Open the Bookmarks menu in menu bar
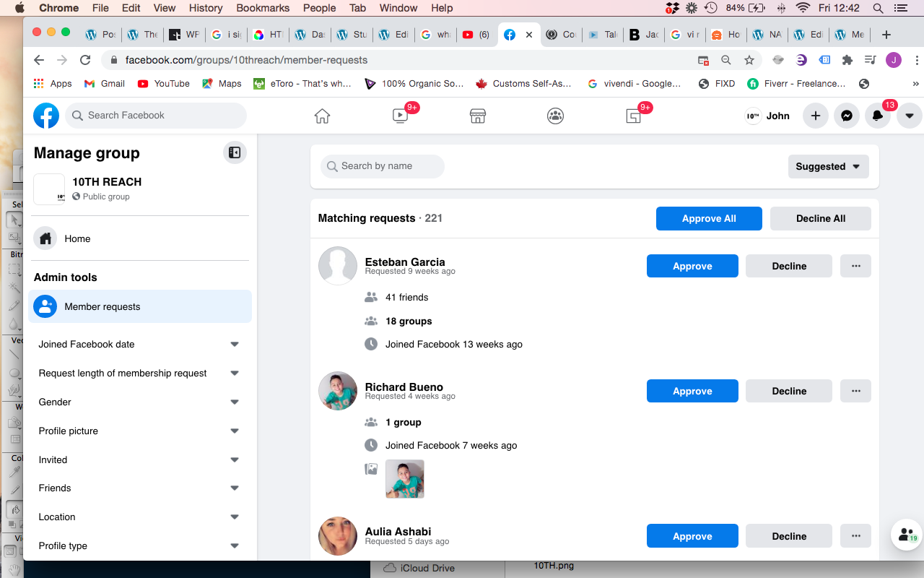 tap(263, 8)
